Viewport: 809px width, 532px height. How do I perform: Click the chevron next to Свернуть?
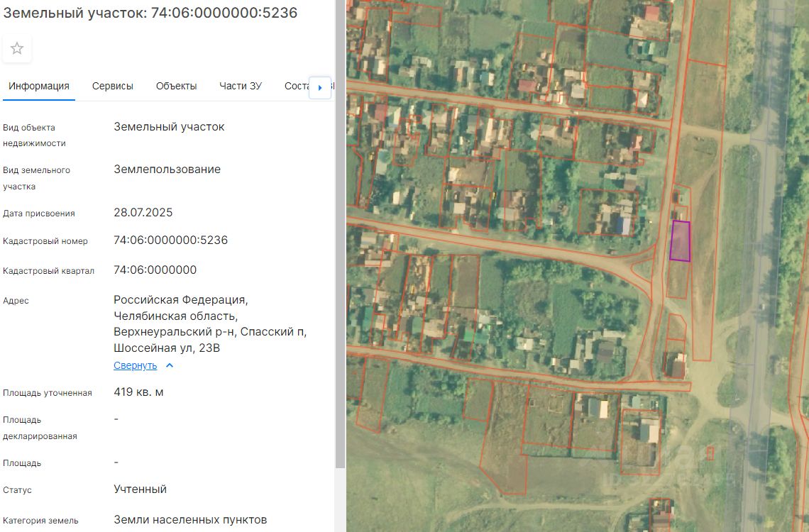coord(170,365)
